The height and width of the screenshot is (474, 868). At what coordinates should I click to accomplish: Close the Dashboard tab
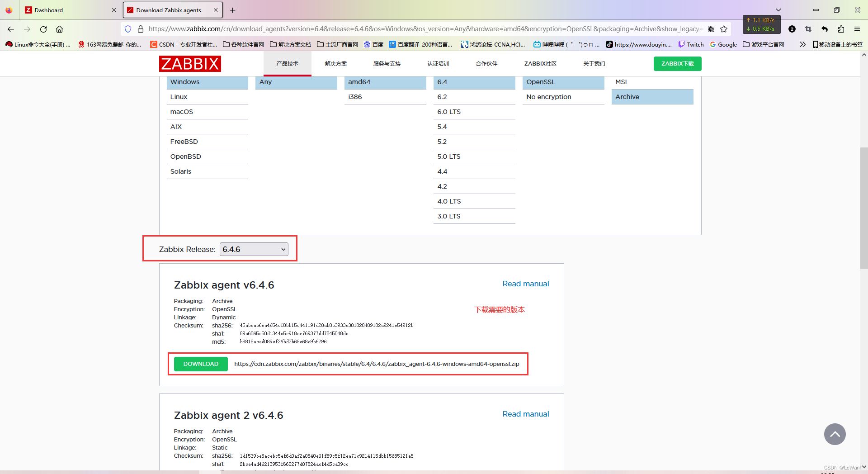point(114,10)
